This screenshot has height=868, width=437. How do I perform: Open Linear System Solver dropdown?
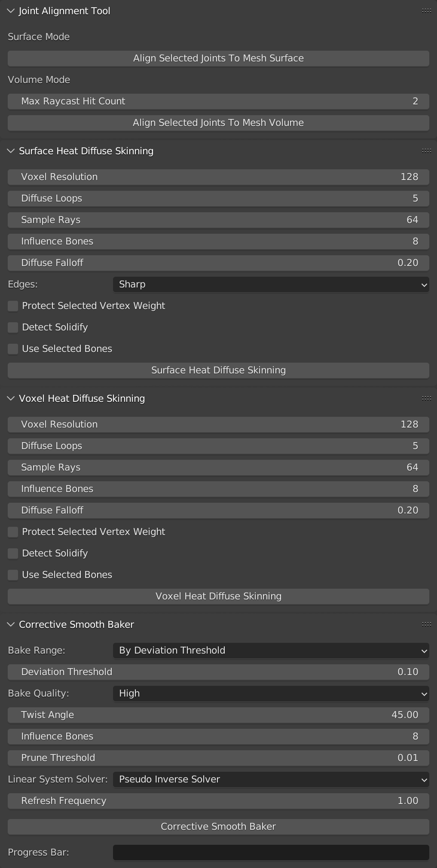point(271,779)
